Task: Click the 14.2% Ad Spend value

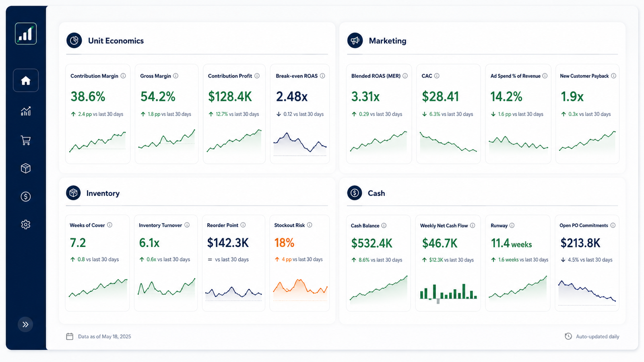Action: [506, 97]
